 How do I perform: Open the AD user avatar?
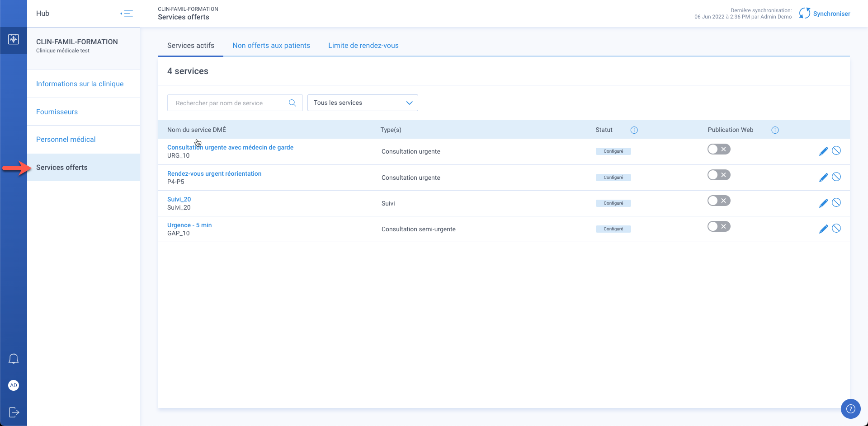click(x=14, y=385)
